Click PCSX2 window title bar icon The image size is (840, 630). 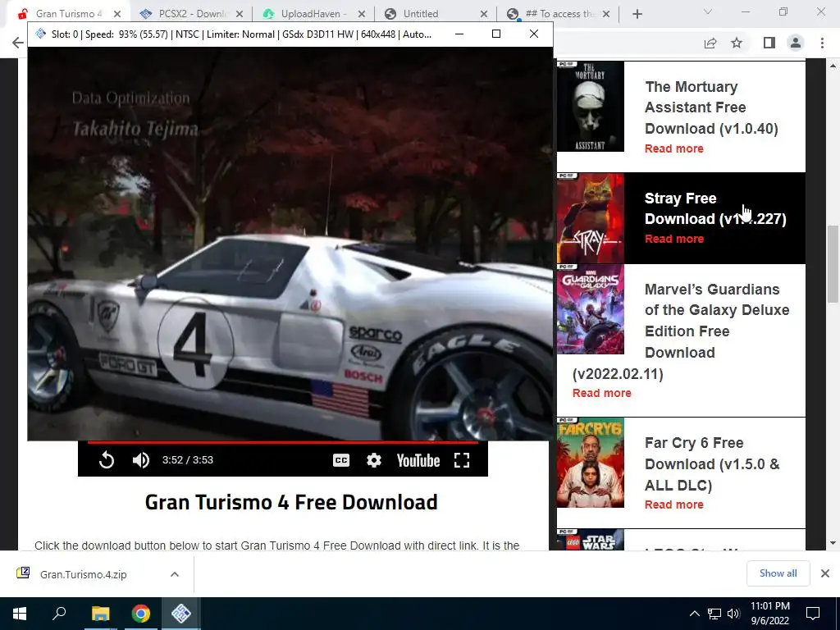(x=41, y=34)
